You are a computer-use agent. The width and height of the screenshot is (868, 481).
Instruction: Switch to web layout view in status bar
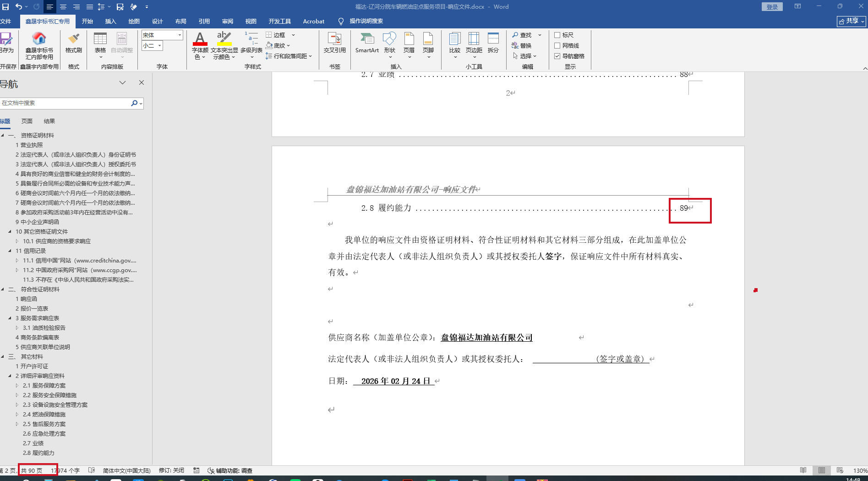840,470
